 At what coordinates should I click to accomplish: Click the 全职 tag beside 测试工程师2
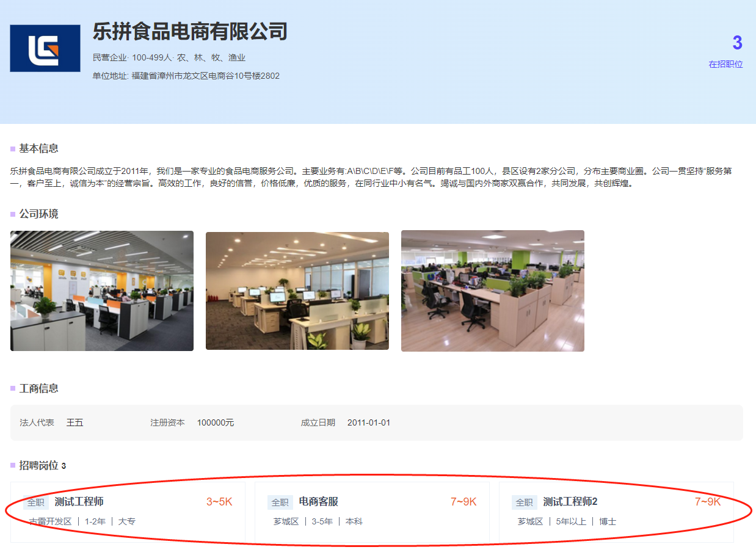coord(525,502)
